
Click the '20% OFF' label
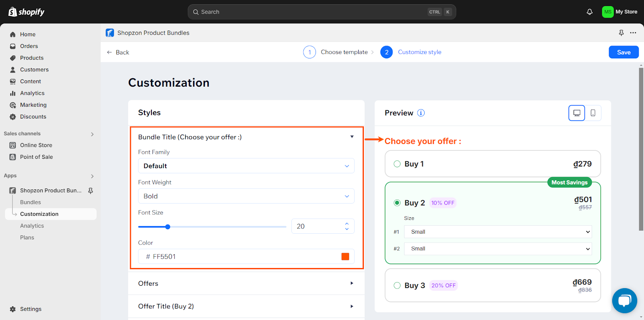pos(444,285)
